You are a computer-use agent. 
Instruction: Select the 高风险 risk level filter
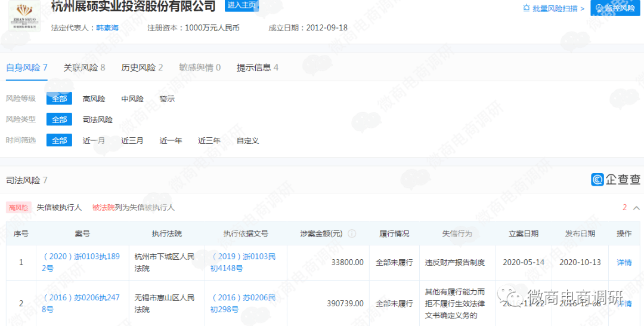pyautogui.click(x=94, y=99)
